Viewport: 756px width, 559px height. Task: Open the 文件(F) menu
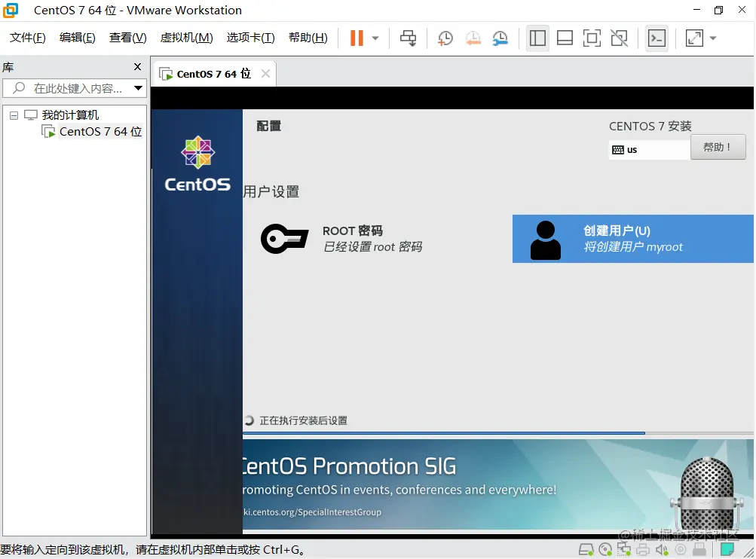27,38
